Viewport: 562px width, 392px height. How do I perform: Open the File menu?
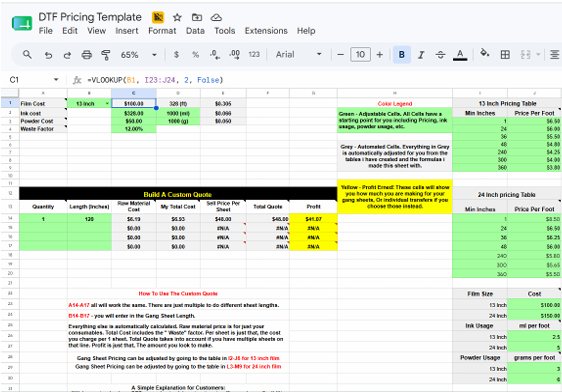46,31
